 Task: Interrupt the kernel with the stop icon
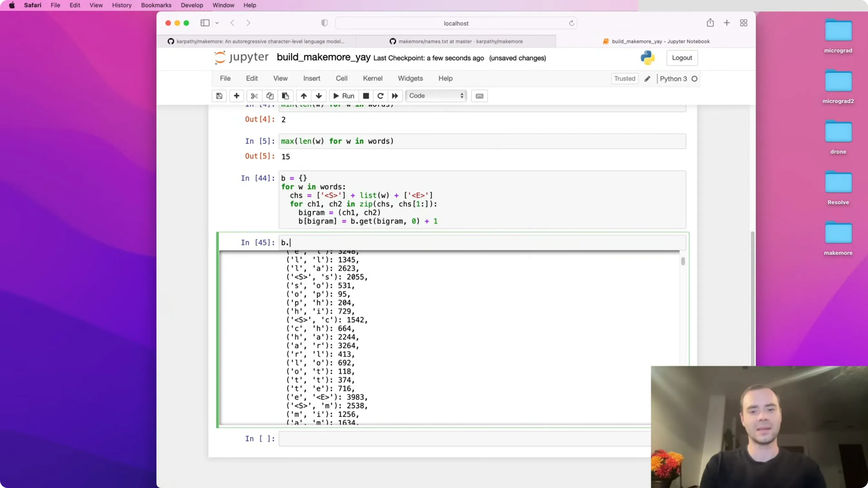(366, 96)
